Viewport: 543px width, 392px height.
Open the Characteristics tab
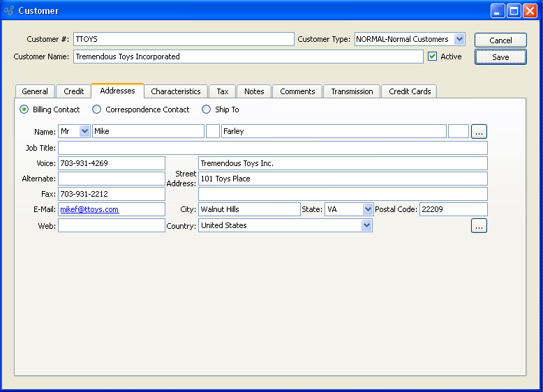pos(176,91)
